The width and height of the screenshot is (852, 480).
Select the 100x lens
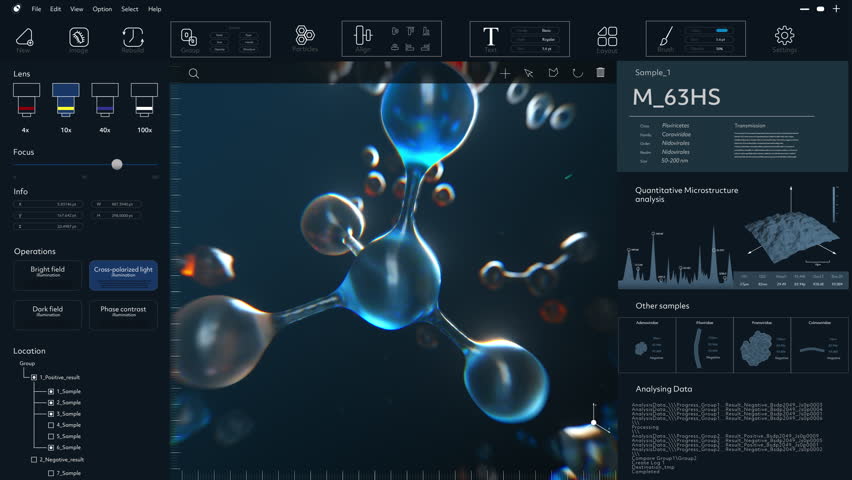point(145,100)
